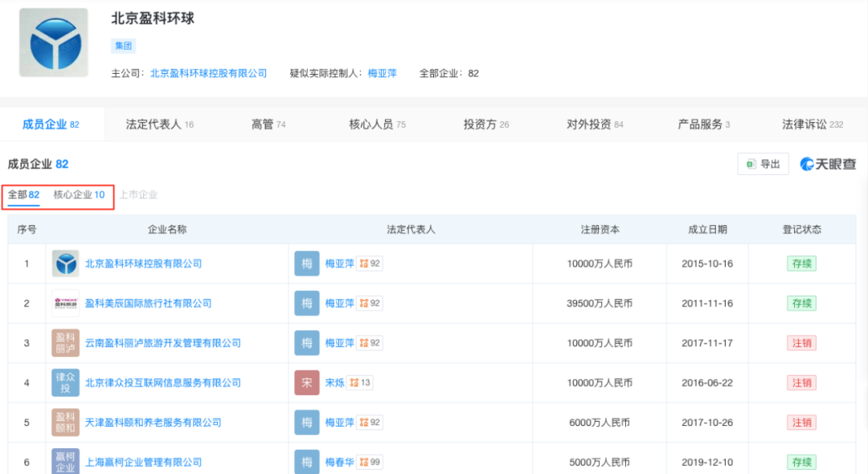The width and height of the screenshot is (868, 474).
Task: Export the list with 导出 button
Action: click(763, 164)
